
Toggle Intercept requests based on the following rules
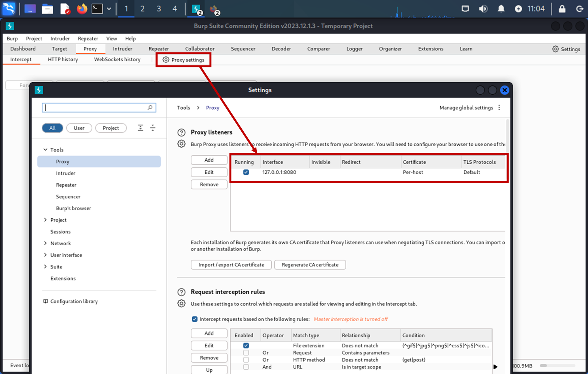point(195,319)
